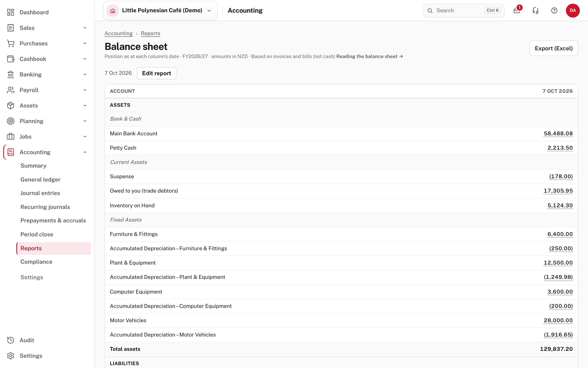Screen dimensions: 588x368
Task: Open the DA user avatar
Action: [x=573, y=10]
